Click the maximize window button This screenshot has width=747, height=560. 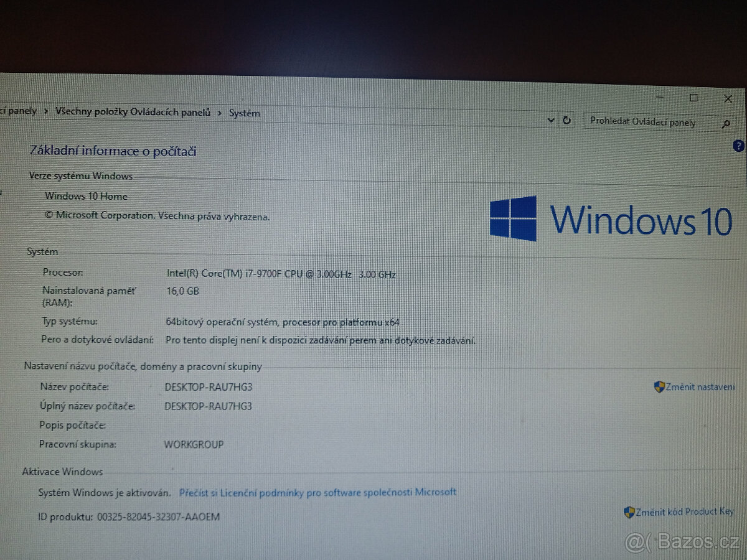[x=693, y=98]
